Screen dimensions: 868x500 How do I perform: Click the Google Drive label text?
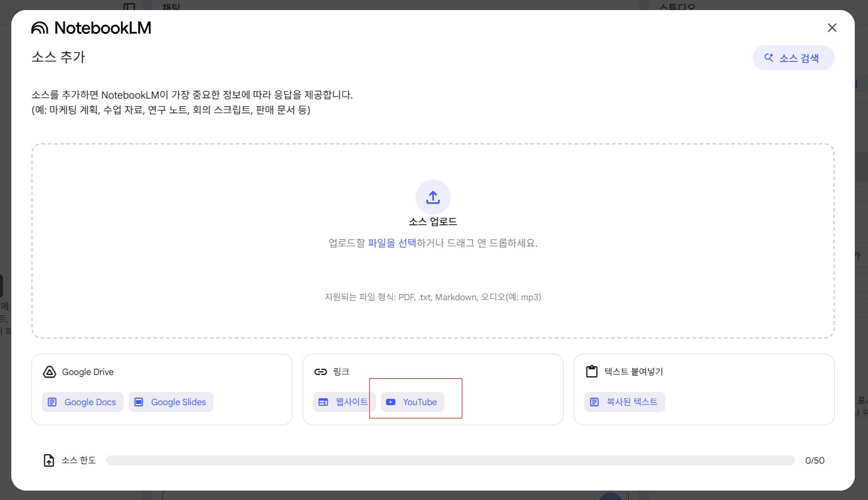pyautogui.click(x=88, y=372)
